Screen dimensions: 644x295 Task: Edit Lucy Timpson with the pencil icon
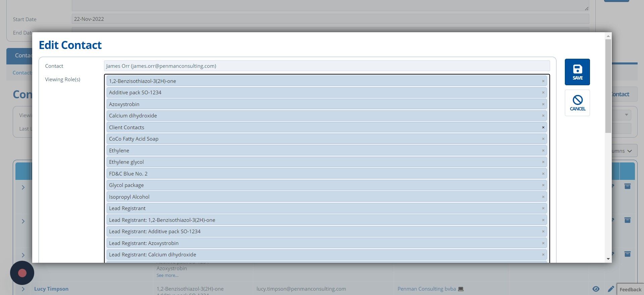[611, 289]
